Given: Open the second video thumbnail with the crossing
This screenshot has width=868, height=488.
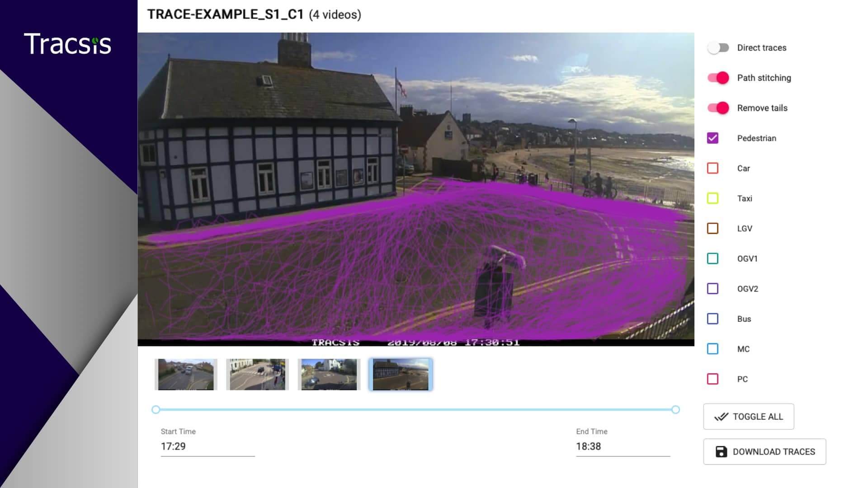Looking at the screenshot, I should coord(257,375).
